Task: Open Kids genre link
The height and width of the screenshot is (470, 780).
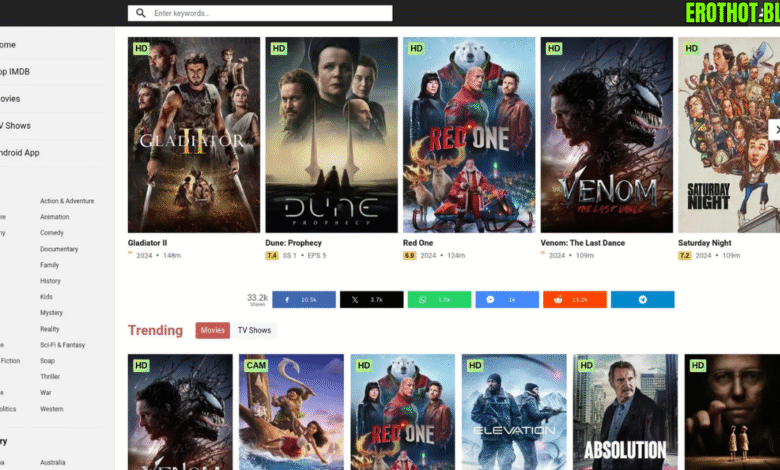Action: click(x=46, y=297)
